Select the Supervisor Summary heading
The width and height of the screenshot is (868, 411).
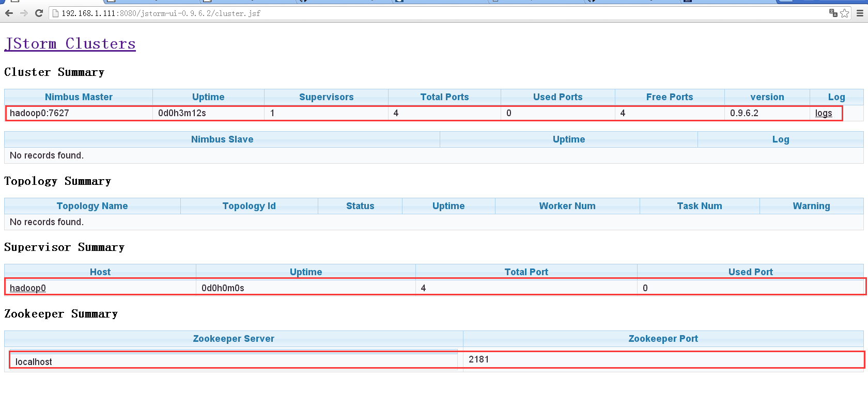click(x=65, y=247)
